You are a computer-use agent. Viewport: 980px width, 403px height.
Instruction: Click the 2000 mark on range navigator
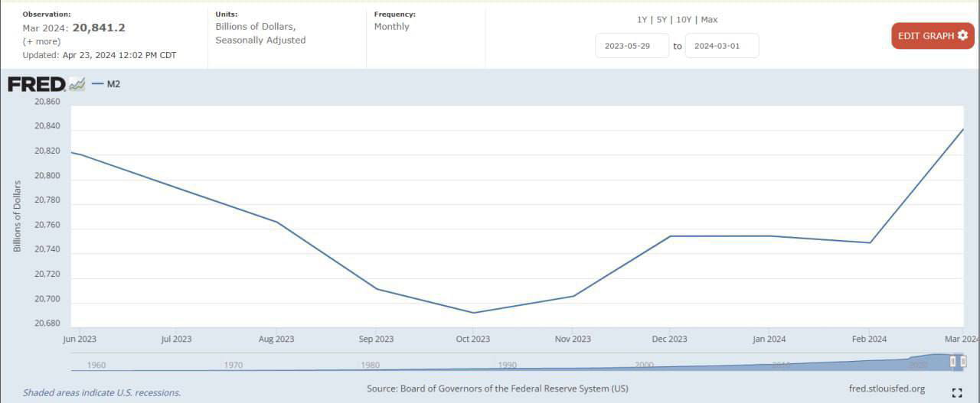[x=644, y=365]
